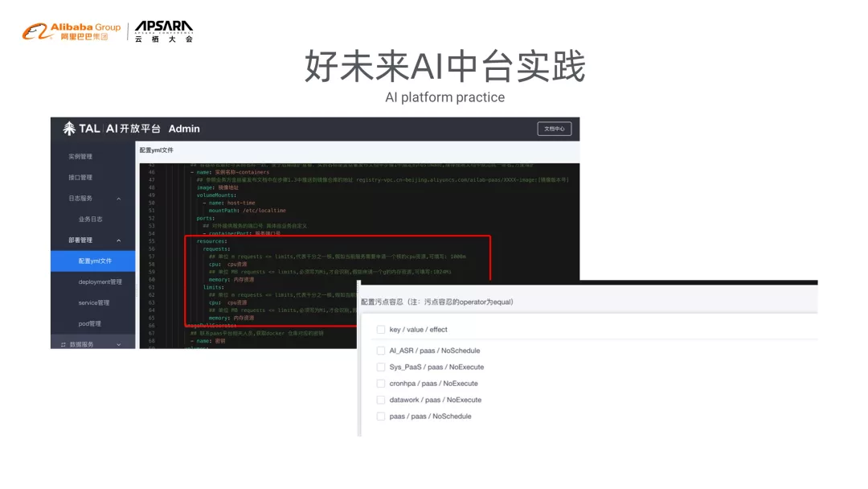The image size is (868, 489).
Task: Click the 'volumeMounts:' line in editor
Action: coord(216,195)
